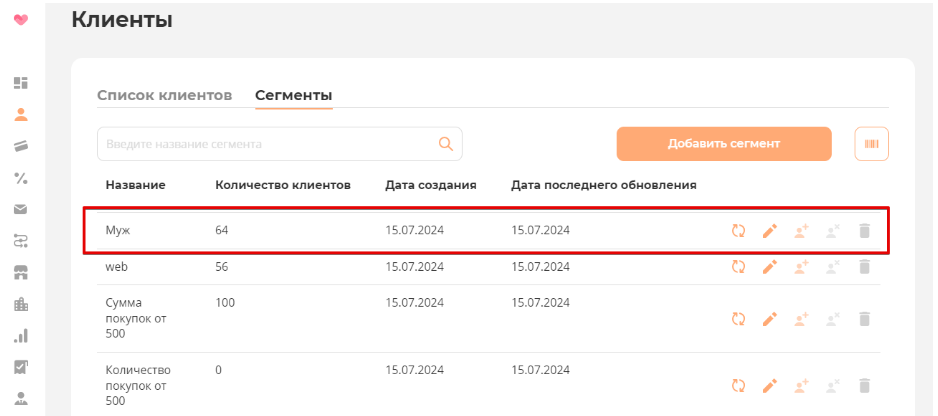Delete the Муж segment

point(865,231)
